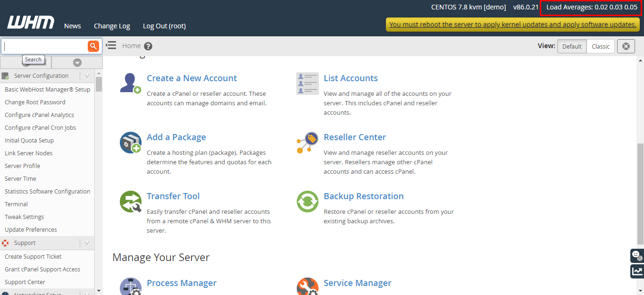This screenshot has width=644, height=295.
Task: Click the Reseller Center tag icon
Action: [307, 142]
